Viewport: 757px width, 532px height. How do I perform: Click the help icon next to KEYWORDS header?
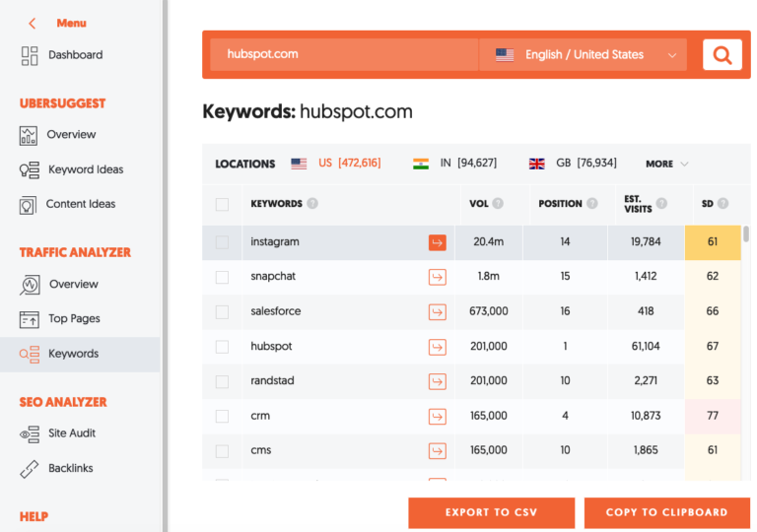pyautogui.click(x=312, y=203)
